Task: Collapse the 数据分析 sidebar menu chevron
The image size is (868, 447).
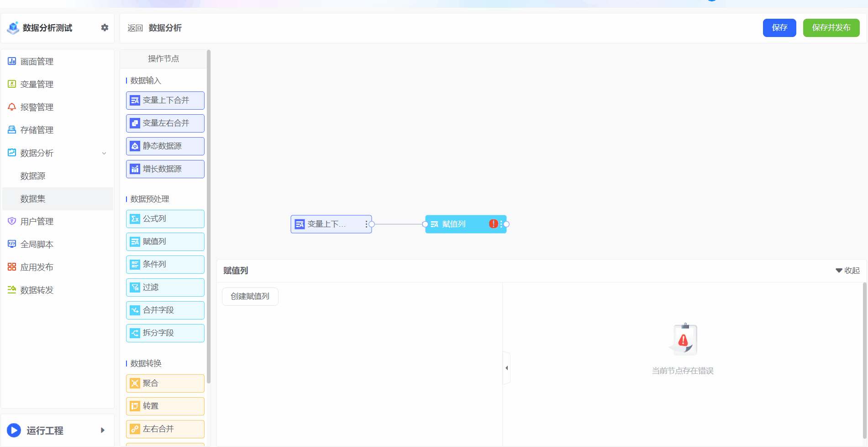Action: point(104,153)
